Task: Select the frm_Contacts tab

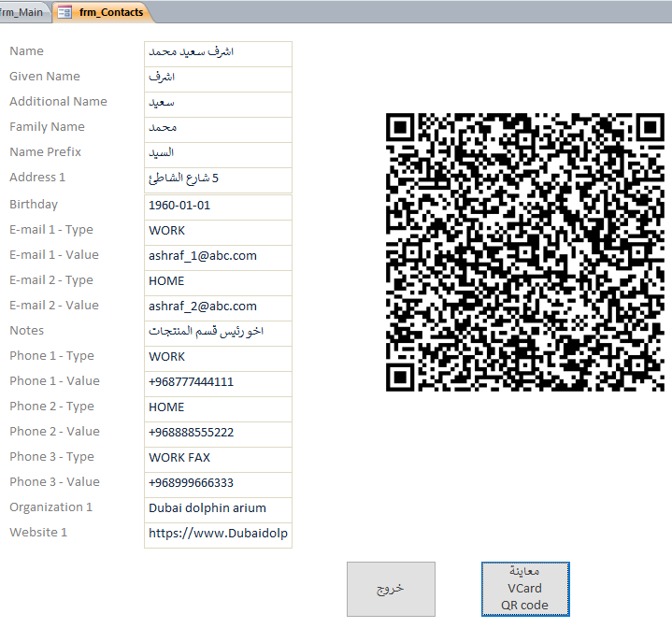Action: click(x=103, y=12)
